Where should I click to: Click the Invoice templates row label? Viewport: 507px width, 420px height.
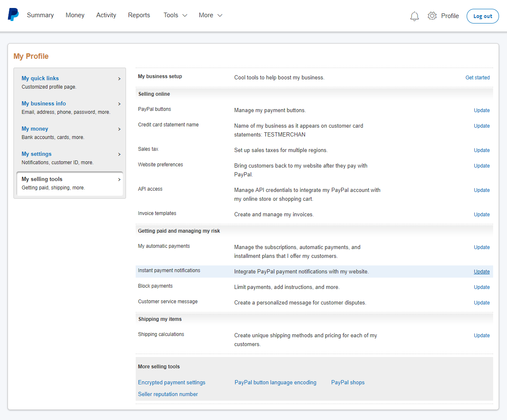[x=157, y=213]
